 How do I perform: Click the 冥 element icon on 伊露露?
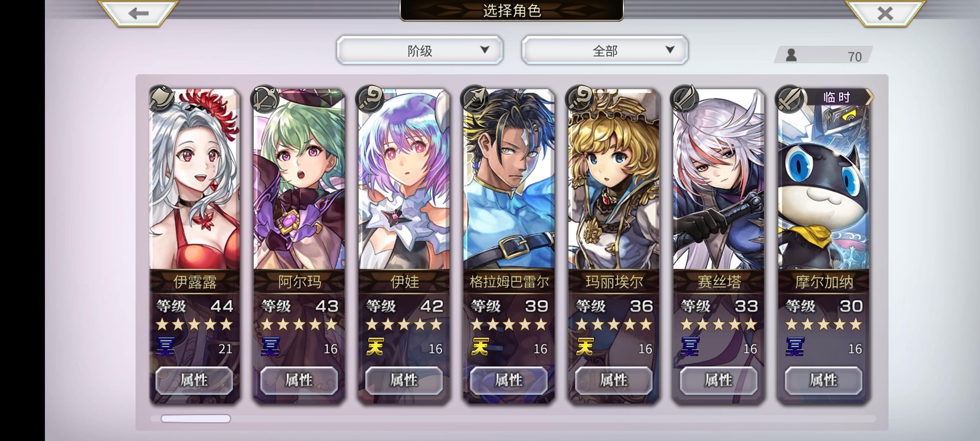(166, 347)
